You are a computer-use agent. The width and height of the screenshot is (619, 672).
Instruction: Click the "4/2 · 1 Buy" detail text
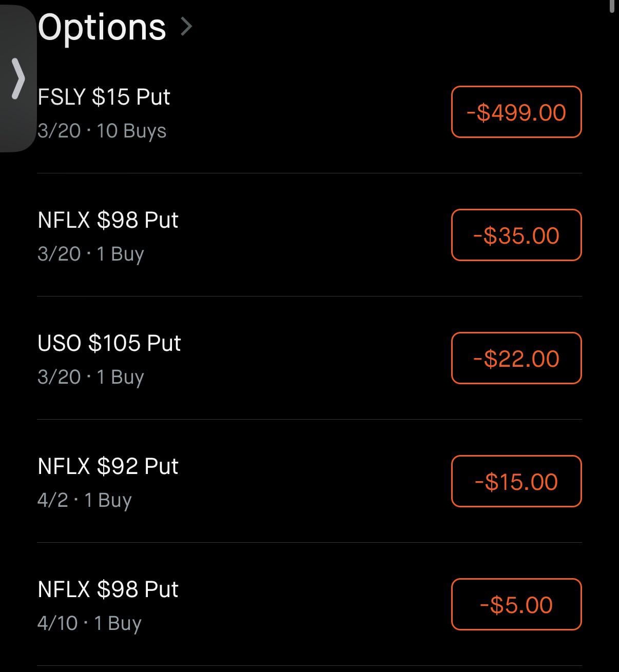tap(84, 500)
